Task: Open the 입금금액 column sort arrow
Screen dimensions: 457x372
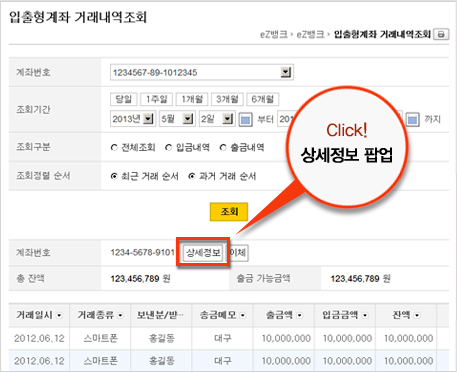Action: pyautogui.click(x=365, y=315)
